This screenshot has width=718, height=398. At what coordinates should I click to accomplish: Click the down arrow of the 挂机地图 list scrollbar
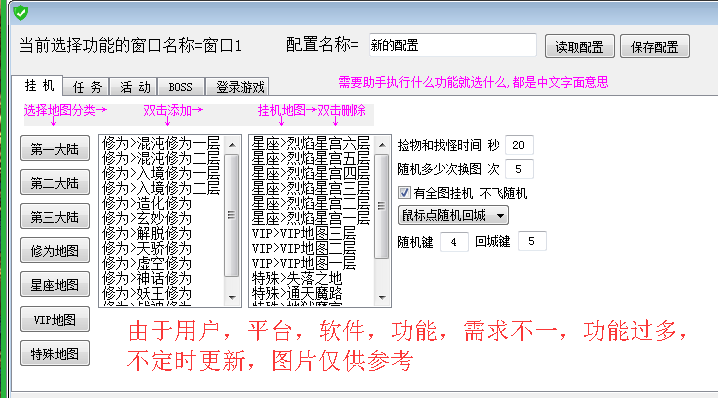click(382, 298)
